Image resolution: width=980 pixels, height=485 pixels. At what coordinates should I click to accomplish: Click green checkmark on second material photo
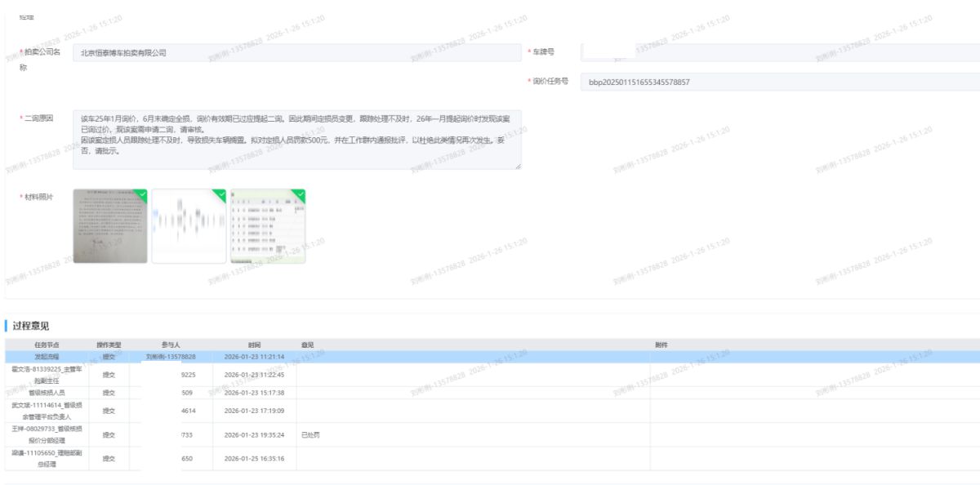click(220, 194)
